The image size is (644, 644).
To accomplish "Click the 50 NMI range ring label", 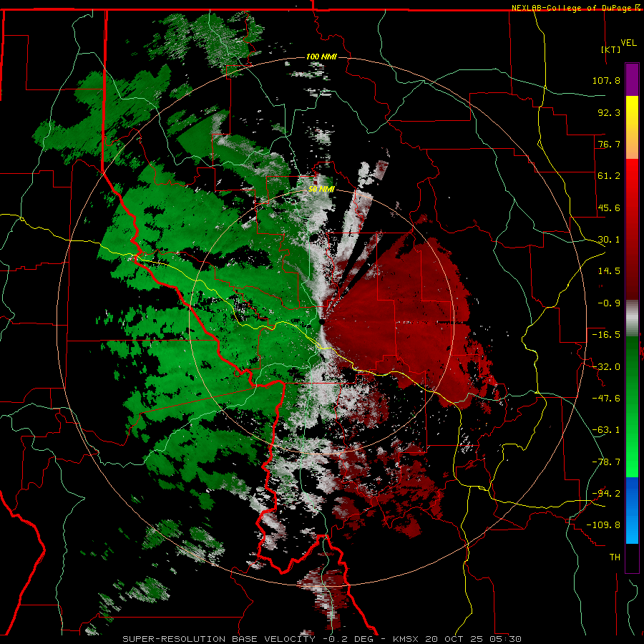I will (x=321, y=190).
